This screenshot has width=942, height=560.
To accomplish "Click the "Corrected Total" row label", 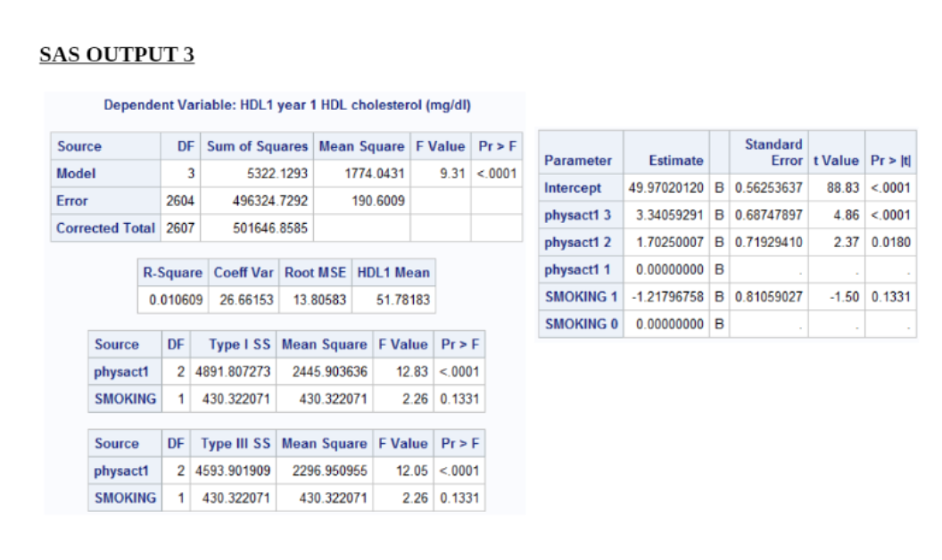I will [106, 228].
